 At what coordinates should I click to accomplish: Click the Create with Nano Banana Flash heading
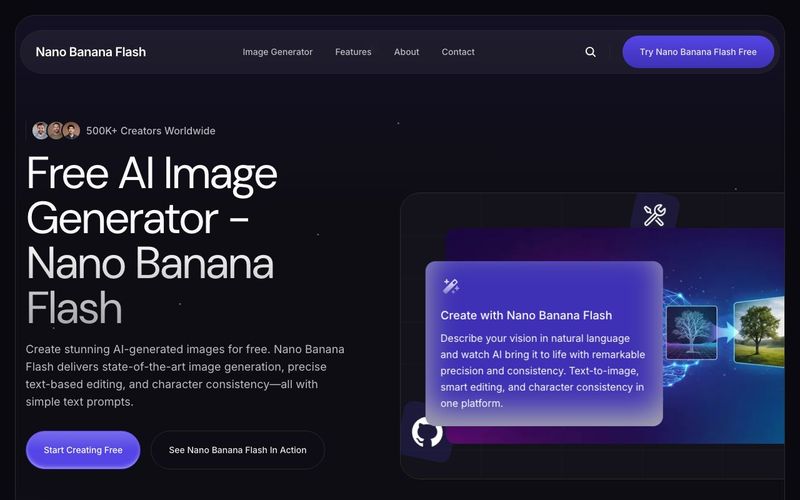pyautogui.click(x=526, y=315)
